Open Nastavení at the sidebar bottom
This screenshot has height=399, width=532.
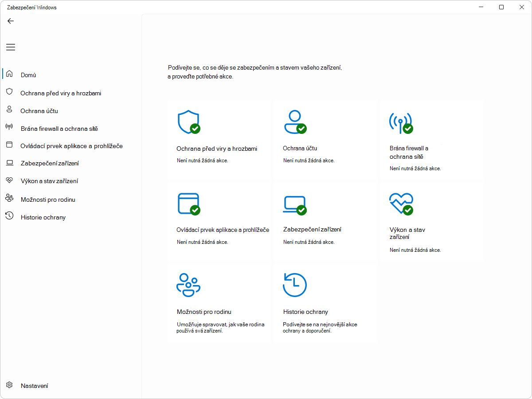pyautogui.click(x=35, y=386)
